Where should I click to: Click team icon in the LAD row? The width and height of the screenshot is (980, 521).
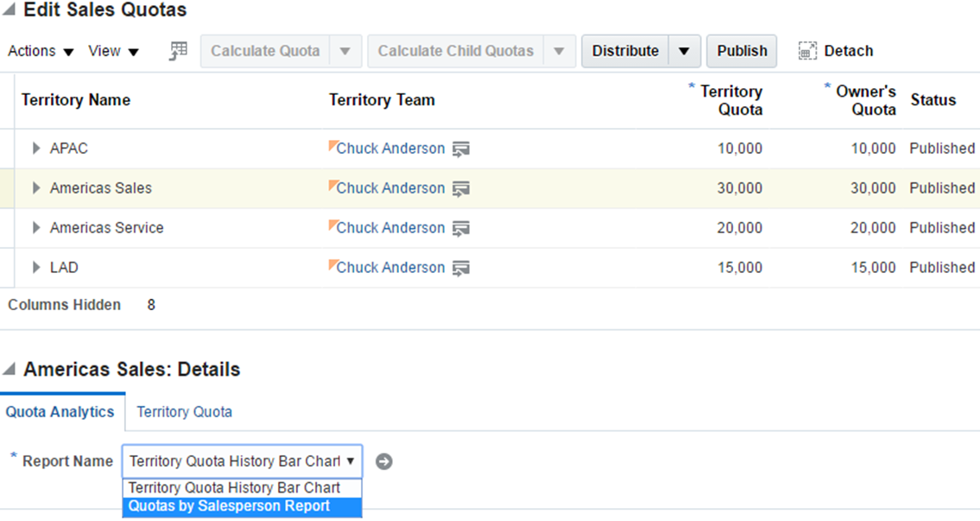[x=461, y=268]
